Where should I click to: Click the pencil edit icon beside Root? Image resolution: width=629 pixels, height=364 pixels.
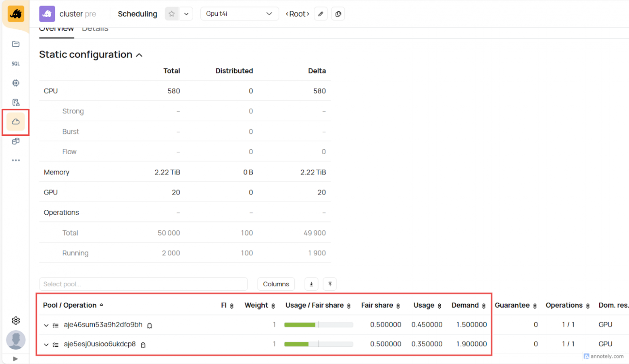click(321, 13)
